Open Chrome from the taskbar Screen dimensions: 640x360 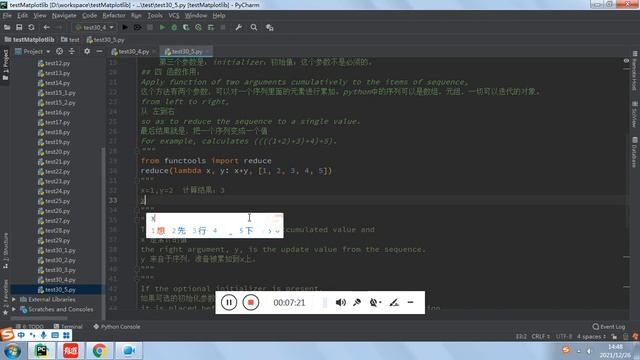(x=99, y=351)
